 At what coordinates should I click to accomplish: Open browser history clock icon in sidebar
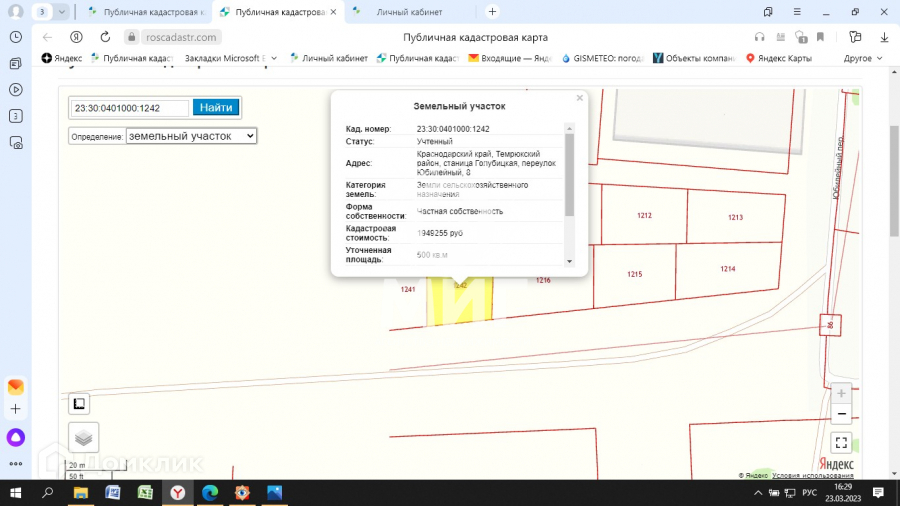tap(16, 37)
